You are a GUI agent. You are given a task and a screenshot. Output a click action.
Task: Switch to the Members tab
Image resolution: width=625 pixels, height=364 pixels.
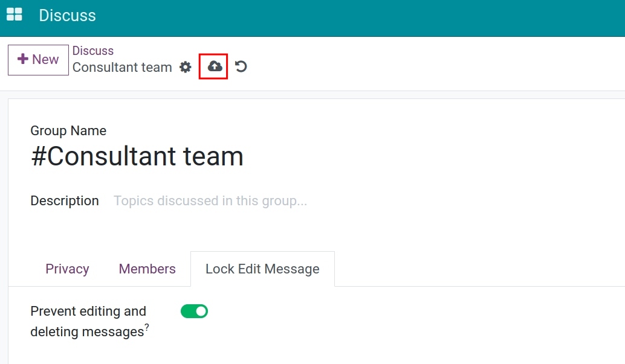147,269
